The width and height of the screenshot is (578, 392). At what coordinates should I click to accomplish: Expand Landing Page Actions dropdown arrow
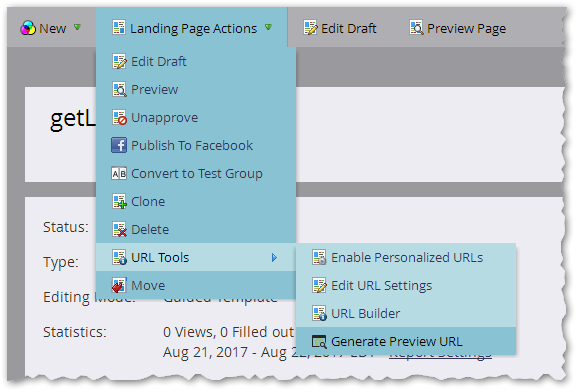click(268, 27)
